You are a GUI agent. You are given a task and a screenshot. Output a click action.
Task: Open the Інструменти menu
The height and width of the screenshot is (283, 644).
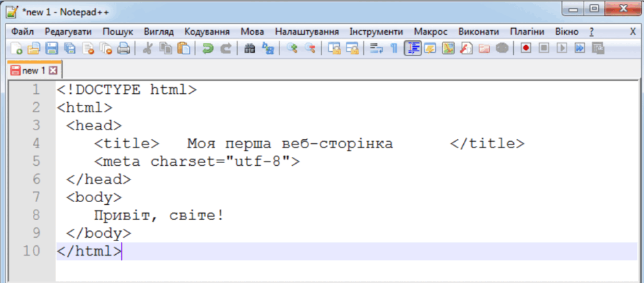coord(376,32)
